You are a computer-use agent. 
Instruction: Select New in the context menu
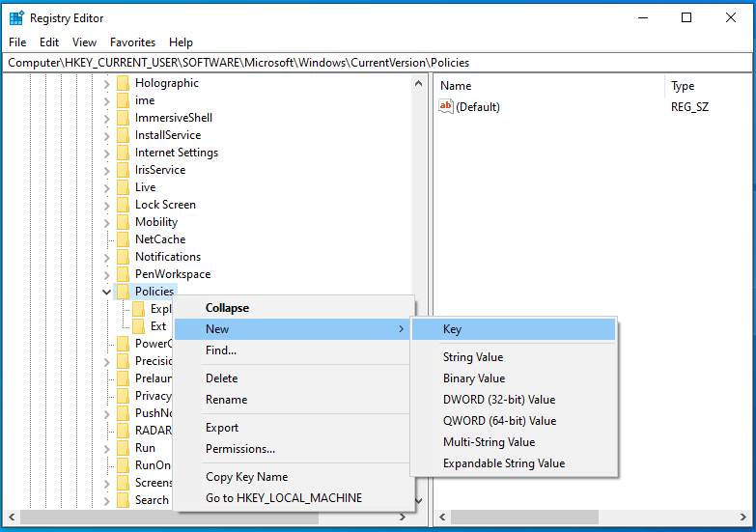pos(294,329)
